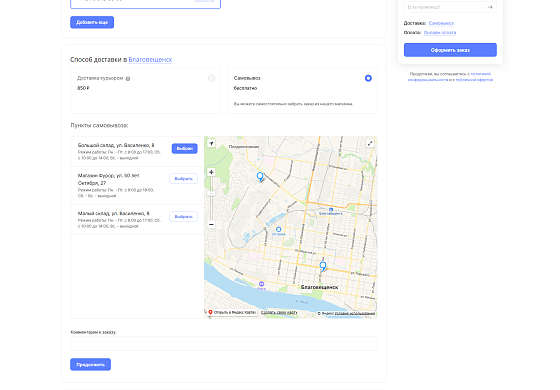Click the map zoom slider handle
This screenshot has height=390, width=560.
211,194
